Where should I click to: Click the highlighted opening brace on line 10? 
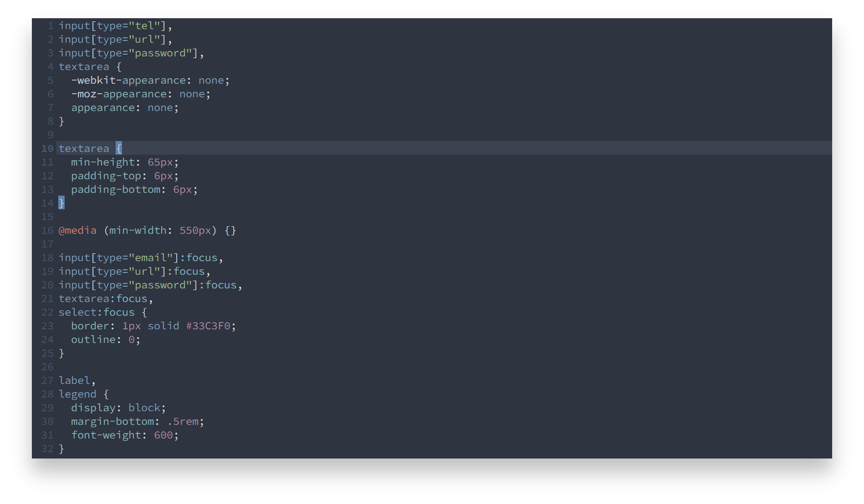tap(119, 148)
